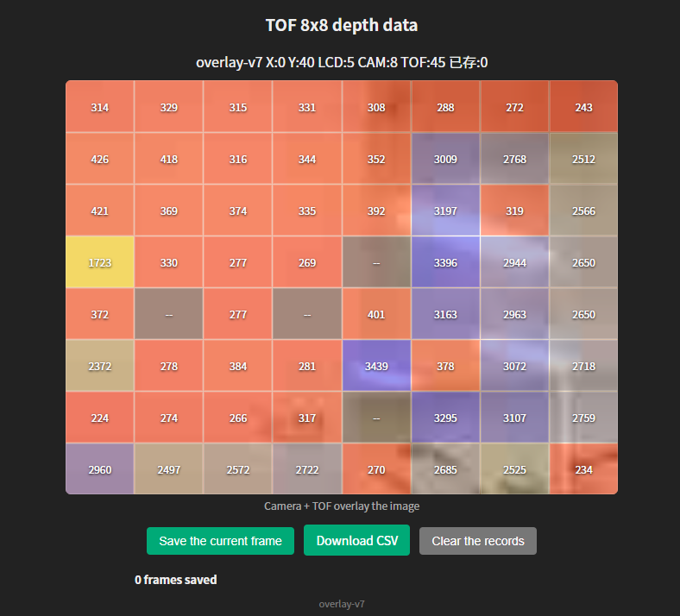
Task: Select the purple cell 3197
Action: (445, 211)
